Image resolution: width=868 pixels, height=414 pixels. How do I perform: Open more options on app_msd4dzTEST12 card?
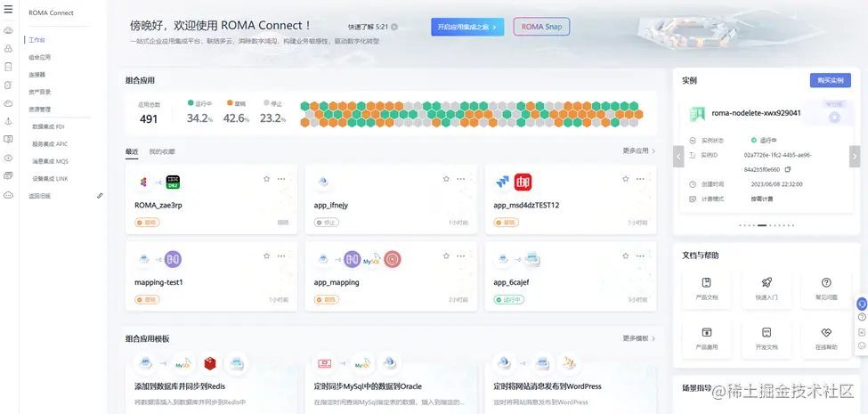tap(640, 179)
